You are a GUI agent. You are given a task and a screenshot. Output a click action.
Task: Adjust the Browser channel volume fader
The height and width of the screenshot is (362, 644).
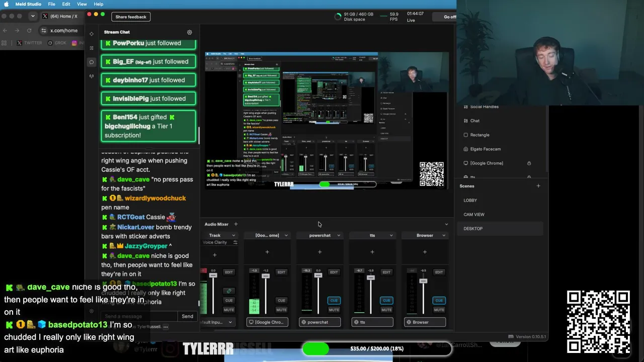[x=423, y=281]
